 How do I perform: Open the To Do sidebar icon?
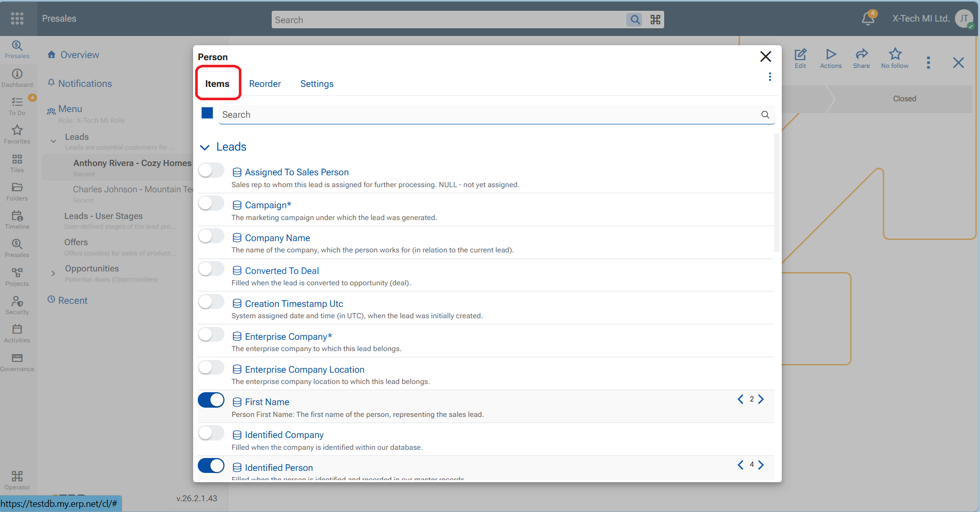17,106
